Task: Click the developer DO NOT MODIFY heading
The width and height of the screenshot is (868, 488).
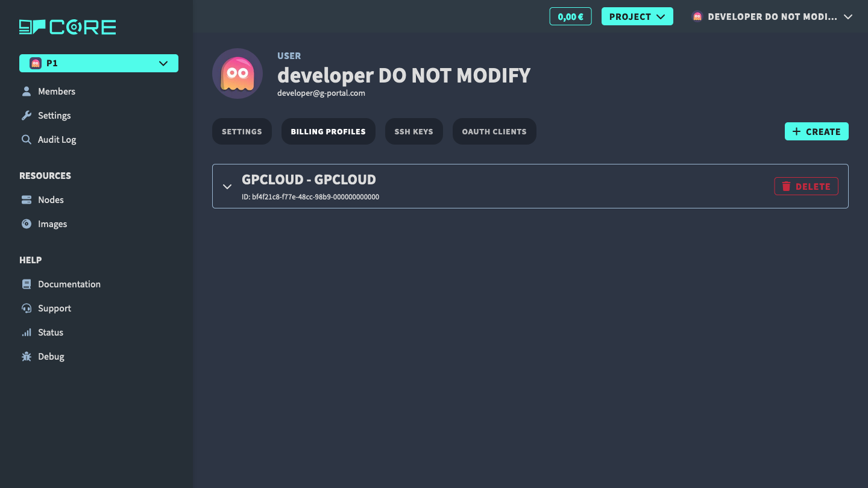Action: point(404,75)
